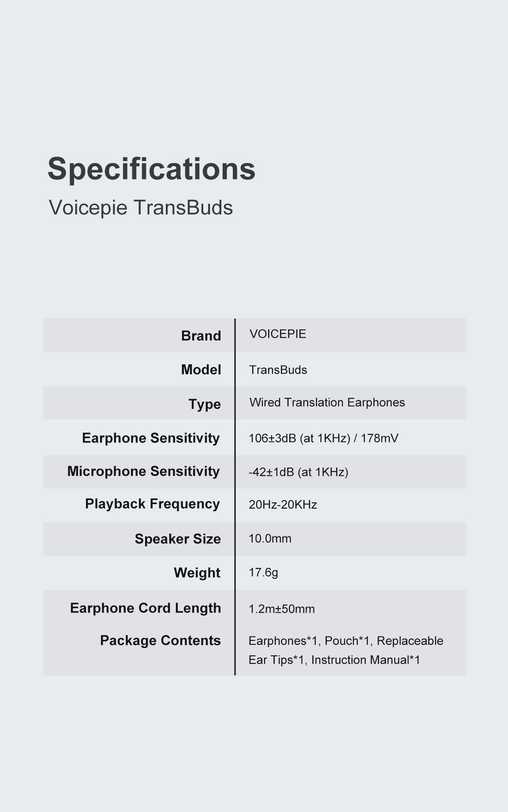508x812 pixels.
Task: Click the VOICEPIE brand value
Action: (278, 334)
